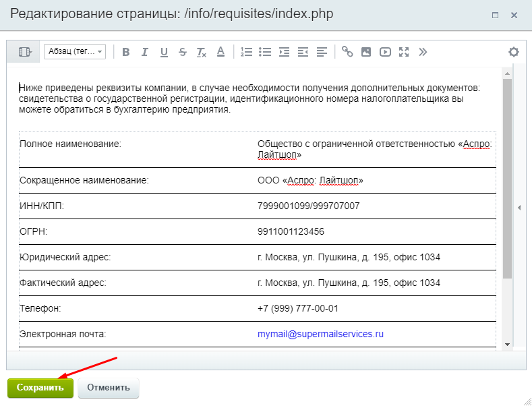Insert a video
This screenshot has height=406, width=532.
(385, 52)
